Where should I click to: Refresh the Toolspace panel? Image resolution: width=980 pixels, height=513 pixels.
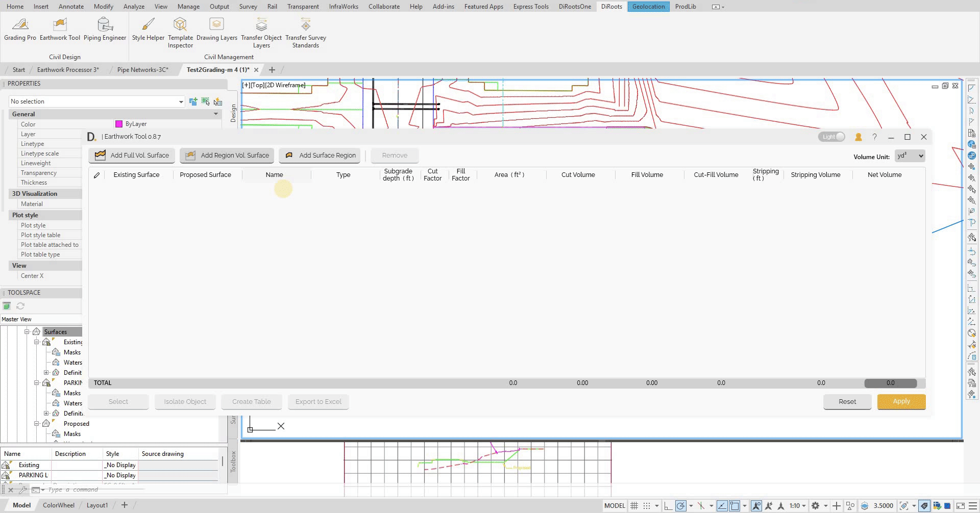20,306
